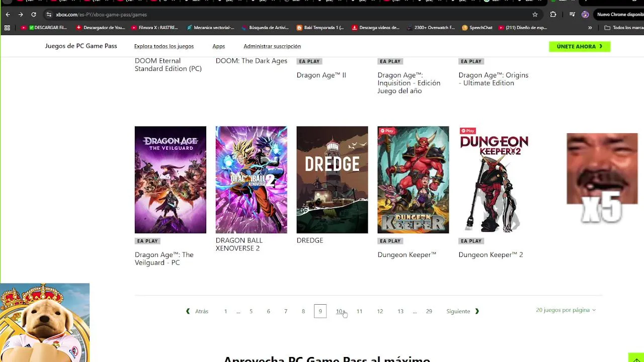Select the DREDGE cover art
Image resolution: width=644 pixels, height=362 pixels.
(x=332, y=179)
